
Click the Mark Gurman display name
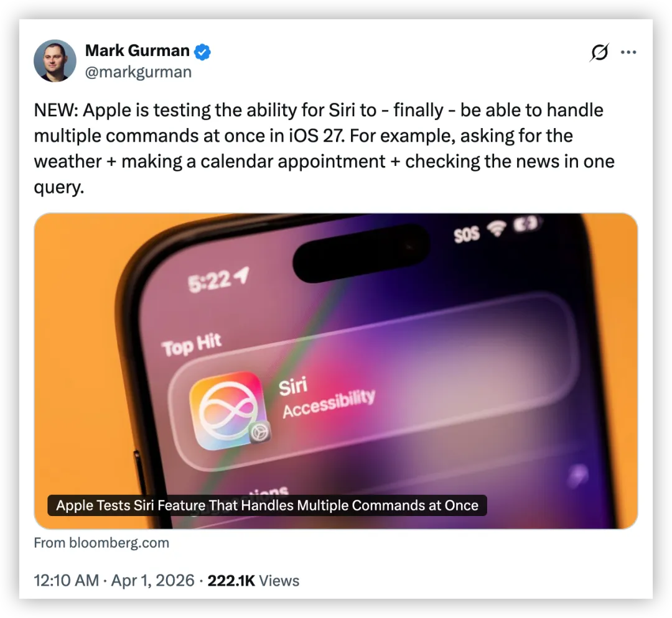tap(137, 50)
